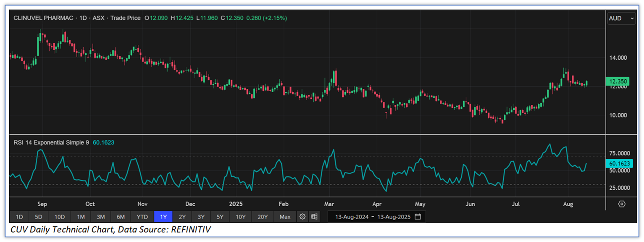644x242 pixels.
Task: Pick the 5Y time range
Action: click(220, 217)
